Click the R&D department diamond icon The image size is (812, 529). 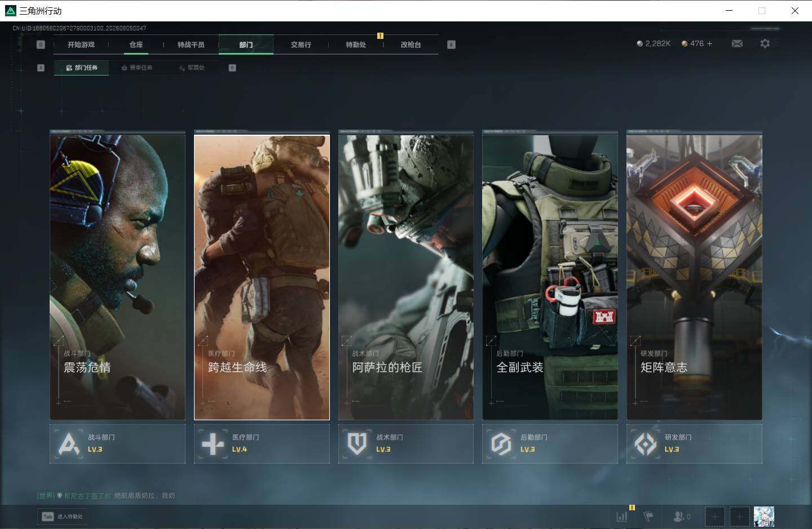645,444
